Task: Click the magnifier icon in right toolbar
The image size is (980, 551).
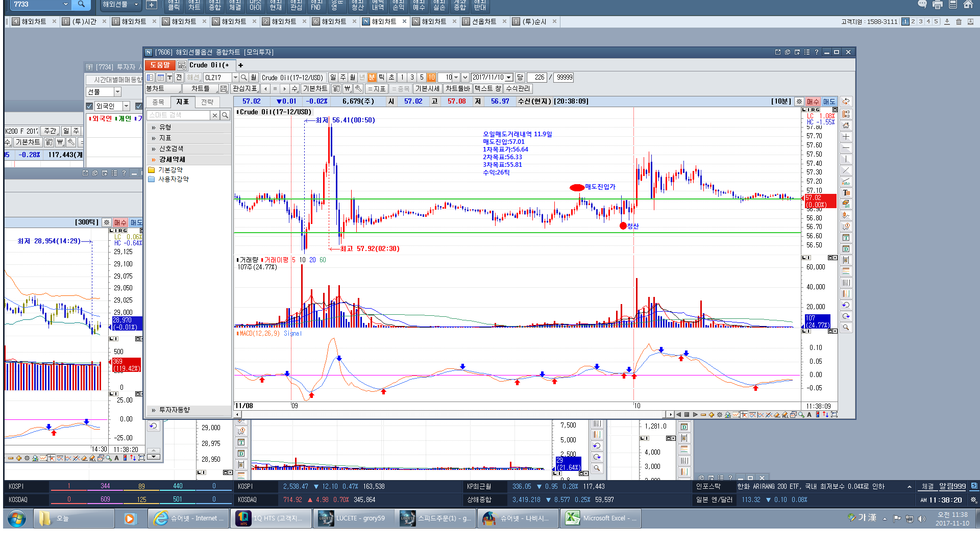Action: click(x=846, y=328)
